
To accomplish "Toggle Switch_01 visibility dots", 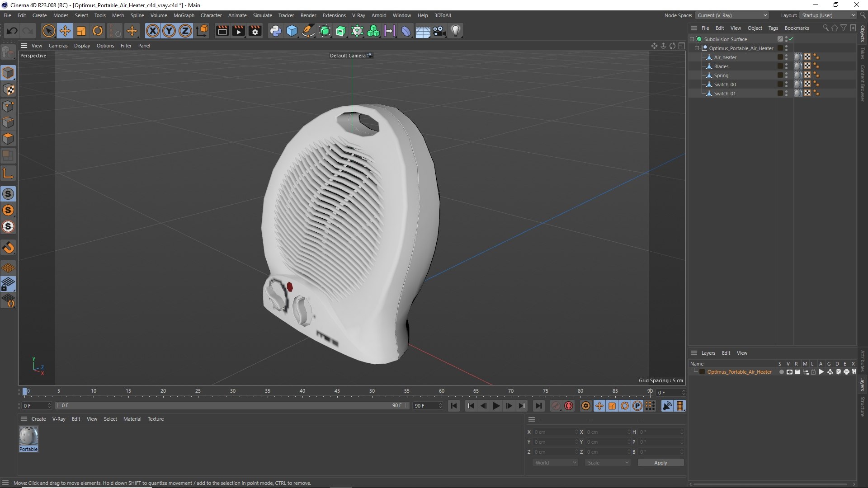I will pyautogui.click(x=786, y=93).
